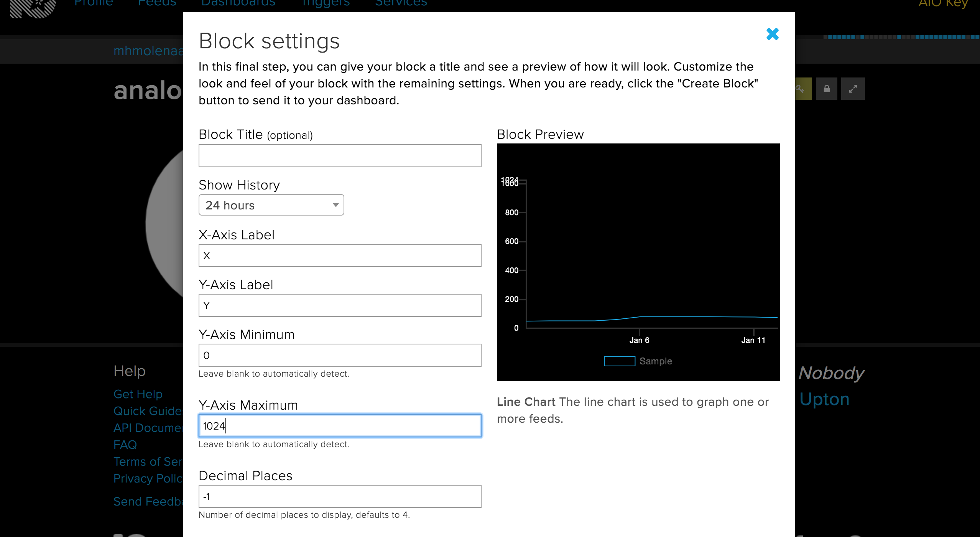
Task: Click the dashboard key icon
Action: pyautogui.click(x=803, y=89)
